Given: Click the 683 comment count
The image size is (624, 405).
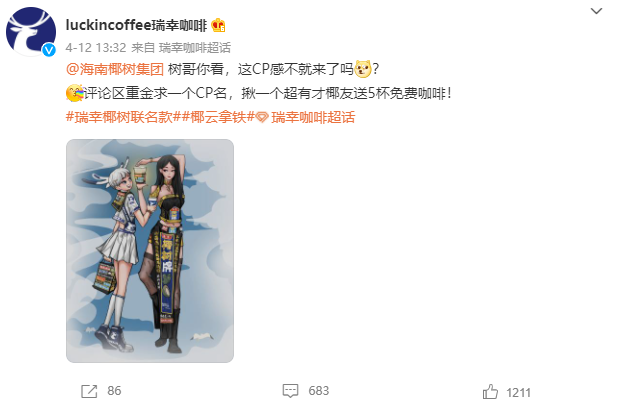Looking at the screenshot, I should 318,391.
